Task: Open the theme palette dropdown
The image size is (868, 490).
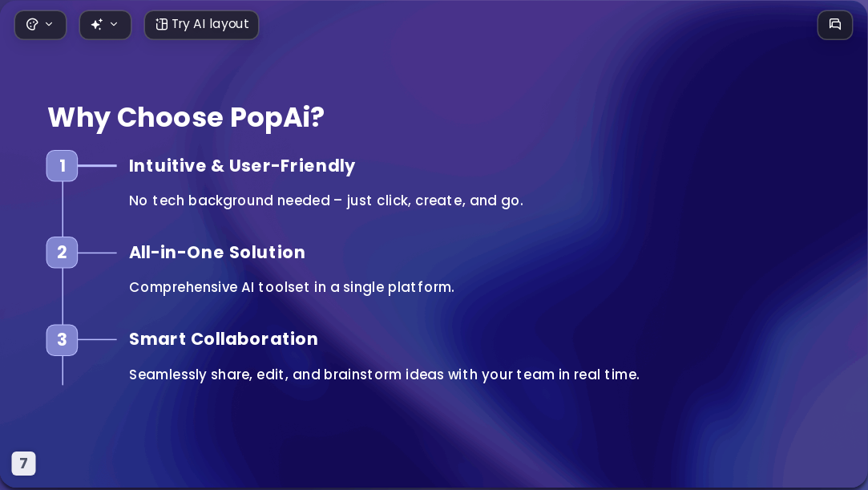Action: pos(40,25)
